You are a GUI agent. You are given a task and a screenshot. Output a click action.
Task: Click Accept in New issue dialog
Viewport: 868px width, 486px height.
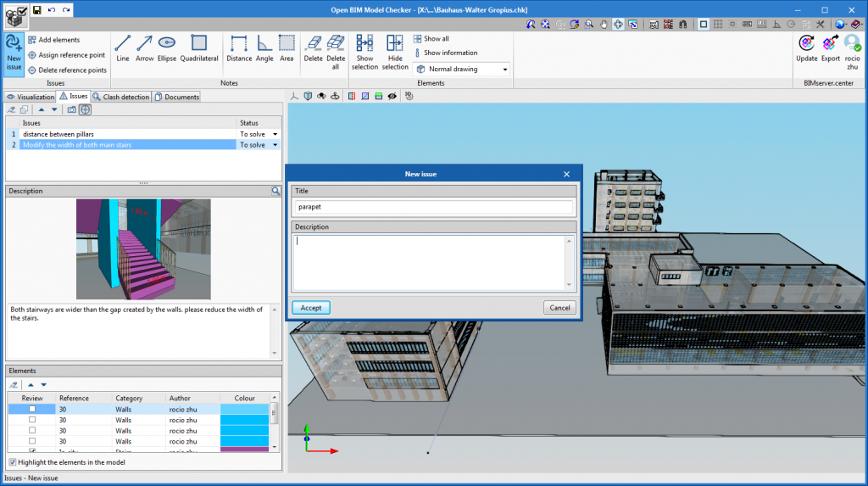click(311, 308)
